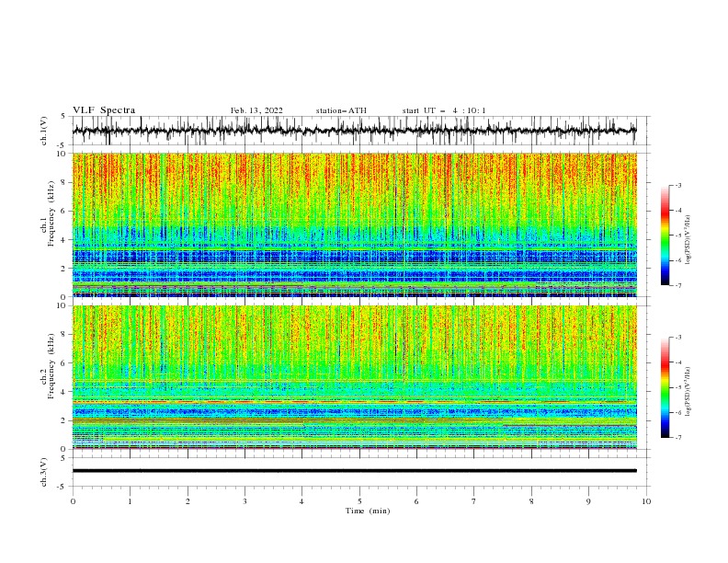
Task: Click time axis tick label "4"
Action: coord(301,501)
